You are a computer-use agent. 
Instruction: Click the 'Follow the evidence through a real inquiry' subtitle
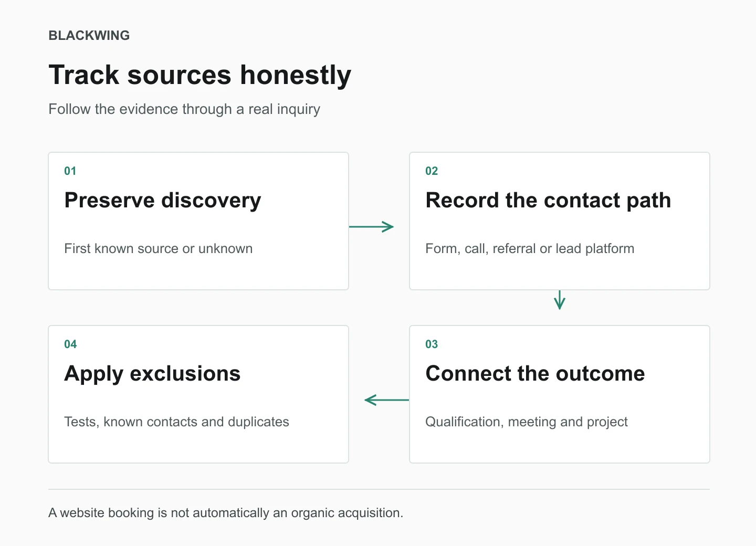tap(184, 109)
